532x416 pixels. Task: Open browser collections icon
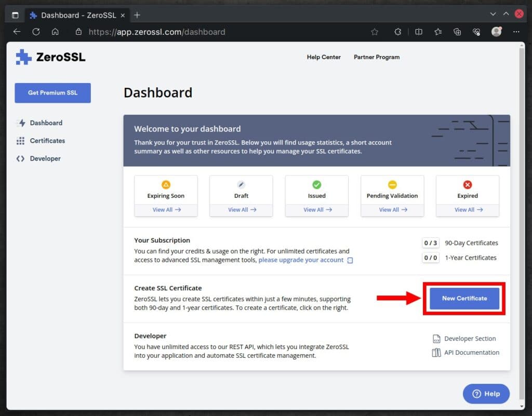click(x=457, y=32)
